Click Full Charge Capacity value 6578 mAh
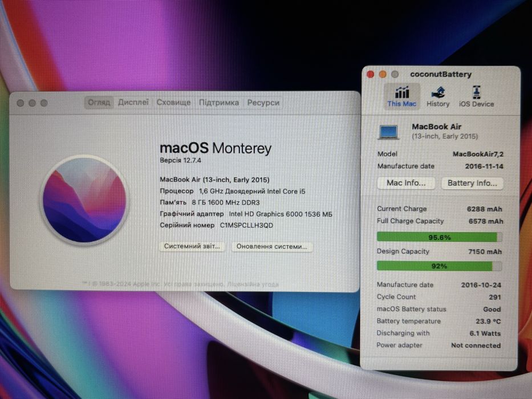The image size is (532, 399). point(486,221)
